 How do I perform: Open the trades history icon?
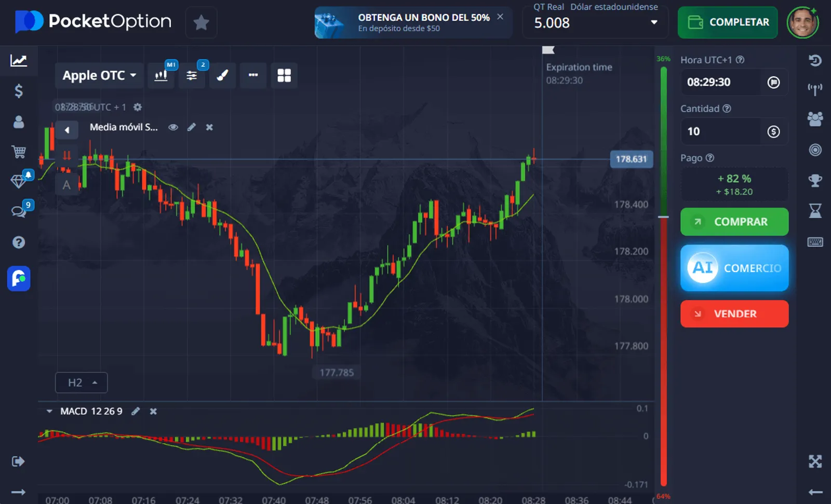pos(815,60)
